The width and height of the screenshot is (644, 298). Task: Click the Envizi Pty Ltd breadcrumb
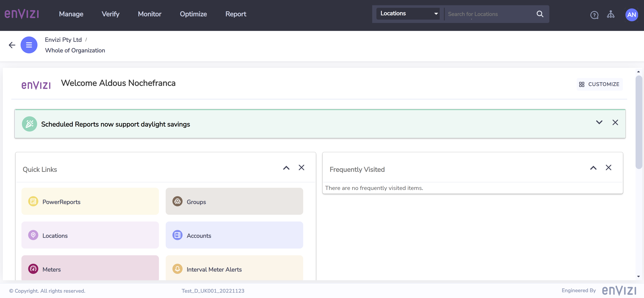coord(63,40)
